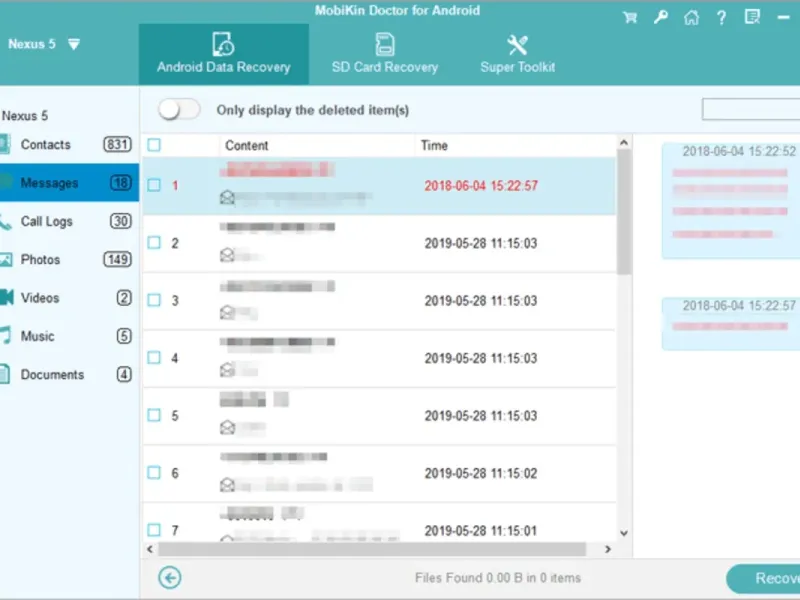Screen dimensions: 800x600
Task: Select the row timed 2019-05-28 11:15:01
Action: pos(379,523)
